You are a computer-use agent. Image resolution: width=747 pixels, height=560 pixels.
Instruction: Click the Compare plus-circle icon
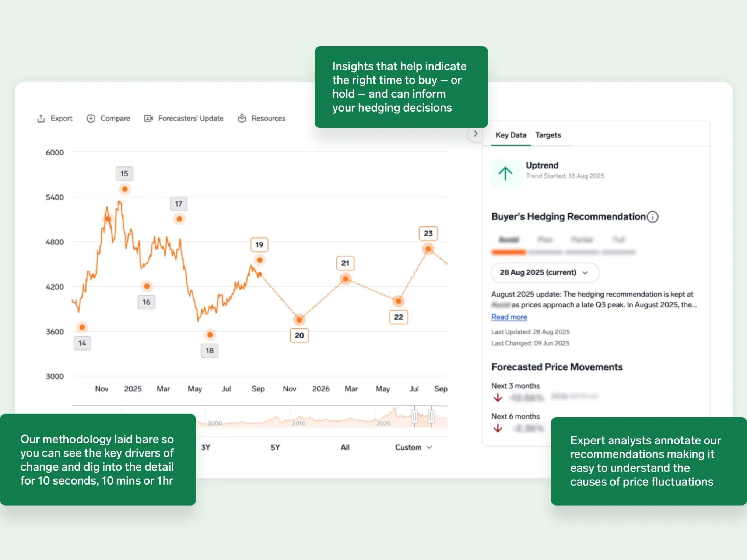click(91, 119)
